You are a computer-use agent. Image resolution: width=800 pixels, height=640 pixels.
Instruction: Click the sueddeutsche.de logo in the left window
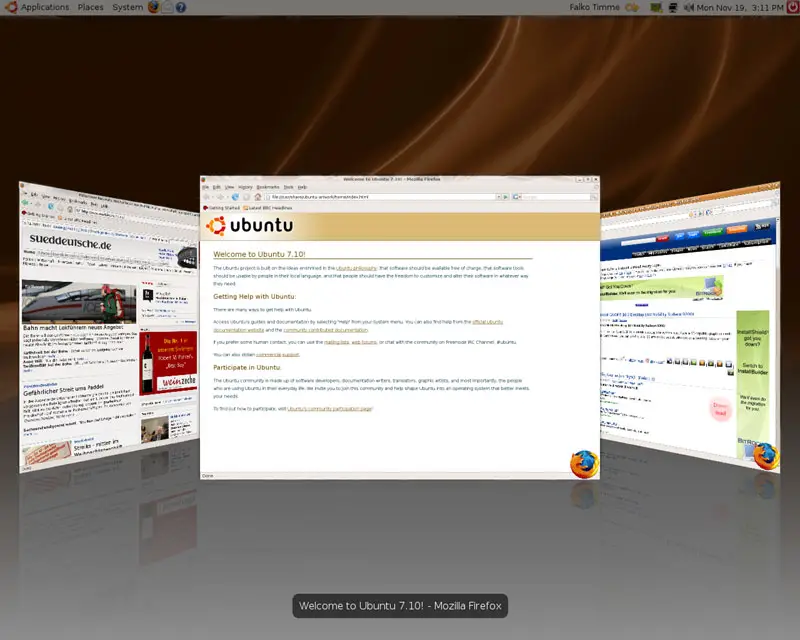70,241
